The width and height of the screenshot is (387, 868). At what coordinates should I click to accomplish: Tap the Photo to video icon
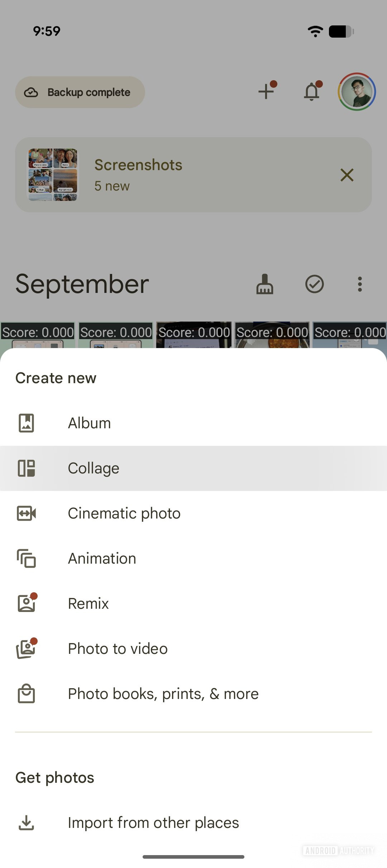tap(26, 648)
